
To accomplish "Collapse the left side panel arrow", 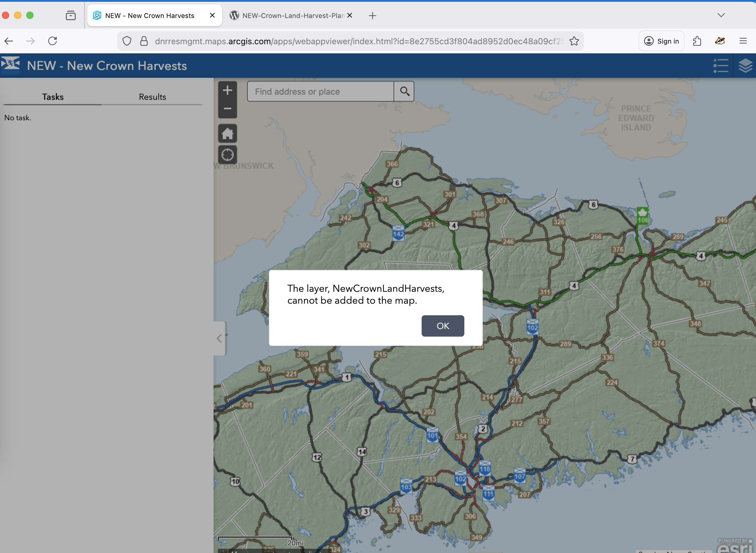I will 219,338.
